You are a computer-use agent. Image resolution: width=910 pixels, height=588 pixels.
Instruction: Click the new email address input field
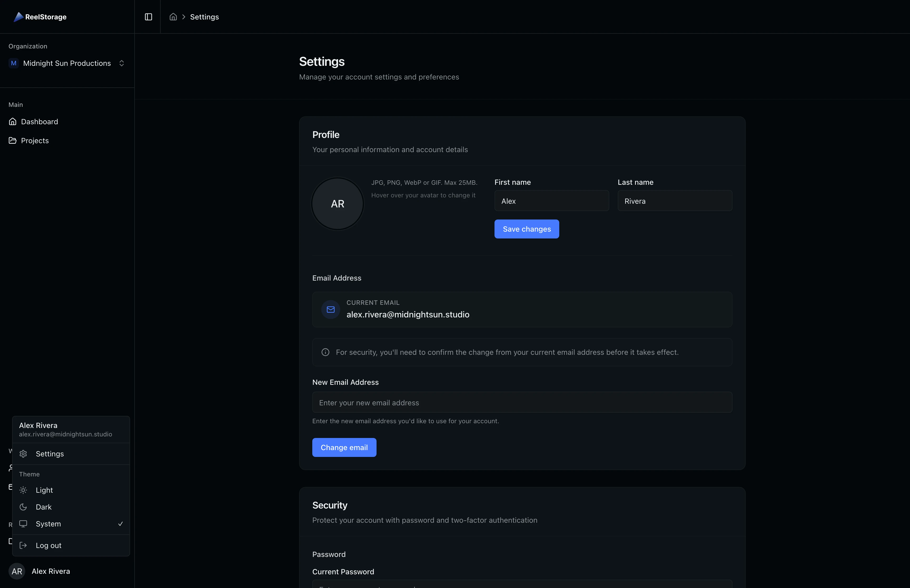coord(522,402)
